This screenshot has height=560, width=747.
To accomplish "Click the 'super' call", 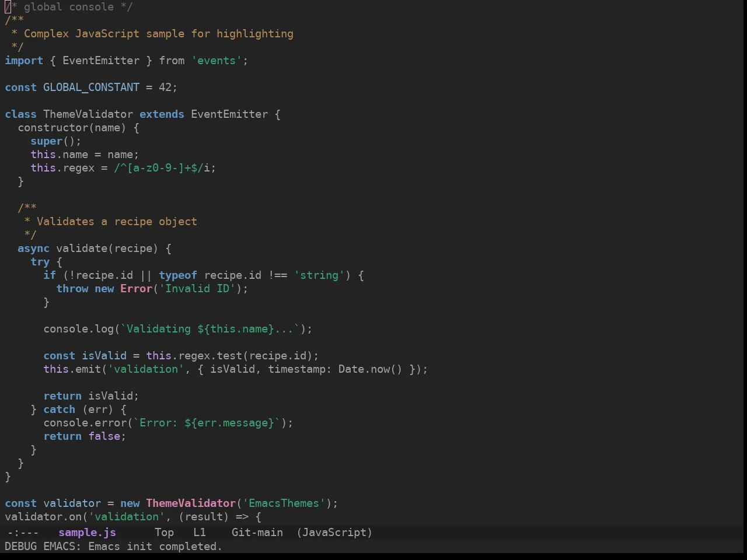I will click(x=46, y=141).
